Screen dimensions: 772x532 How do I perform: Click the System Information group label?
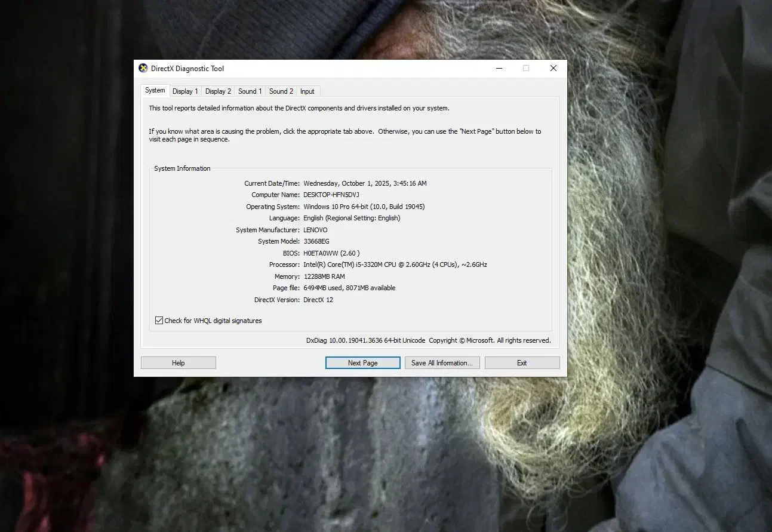pyautogui.click(x=182, y=168)
